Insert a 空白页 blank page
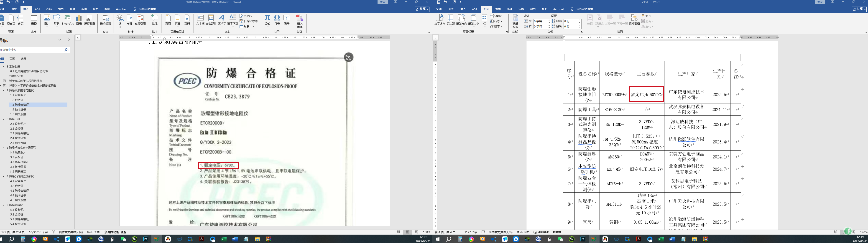 (x=11, y=20)
